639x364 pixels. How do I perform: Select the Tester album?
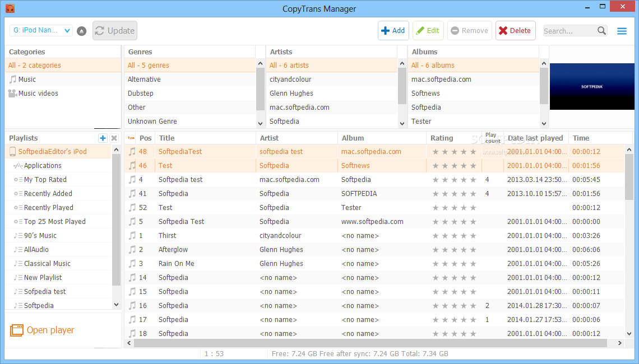[x=474, y=122]
